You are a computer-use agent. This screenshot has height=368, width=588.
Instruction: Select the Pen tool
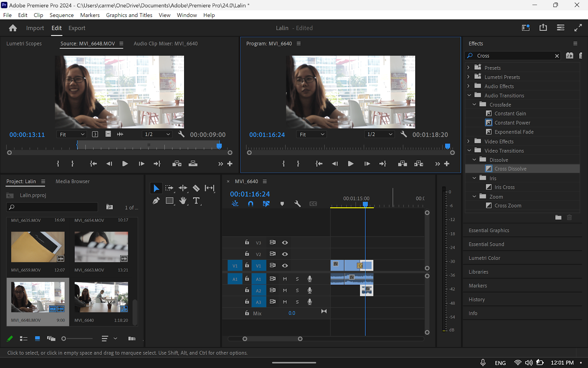[x=156, y=201]
